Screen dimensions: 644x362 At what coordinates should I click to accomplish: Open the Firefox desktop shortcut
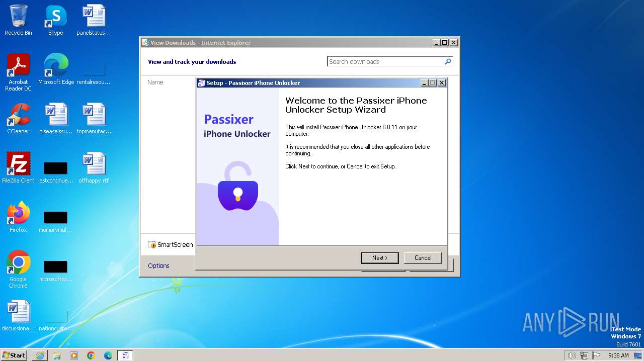pos(18,217)
